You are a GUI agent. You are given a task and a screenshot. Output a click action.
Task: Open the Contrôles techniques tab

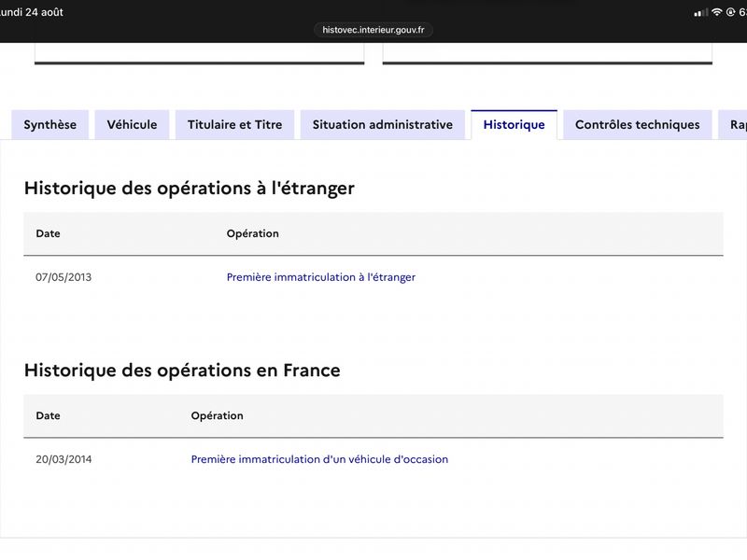[x=638, y=125]
